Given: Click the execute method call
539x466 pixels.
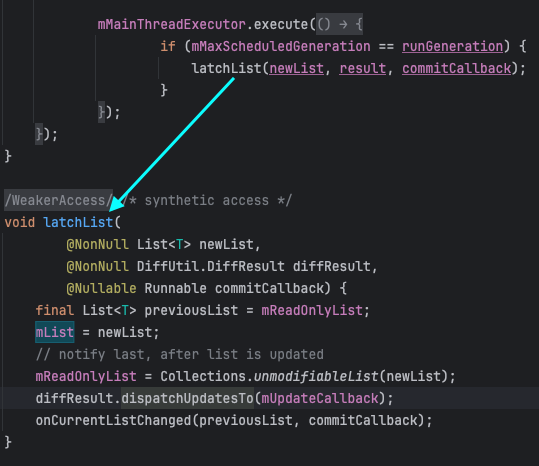Looking at the screenshot, I should point(281,24).
